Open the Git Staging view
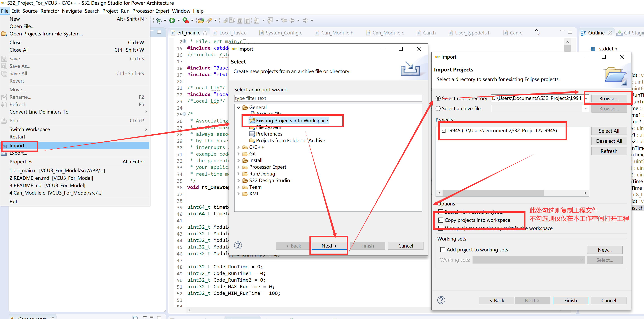Screen dimensions: 644x319 [630, 33]
